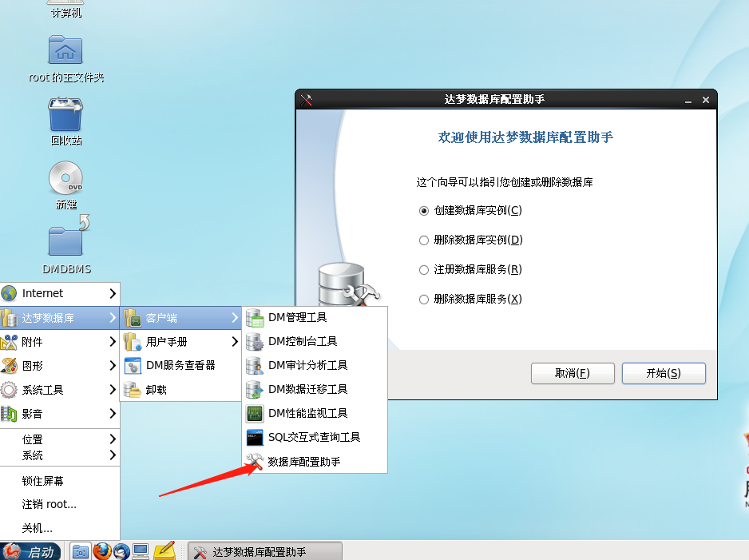Click the 附件 scissors icon
This screenshot has width=749, height=560.
[x=9, y=342]
